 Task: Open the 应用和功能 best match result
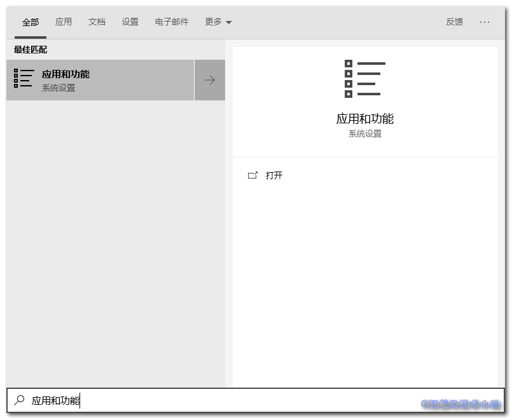click(x=100, y=80)
